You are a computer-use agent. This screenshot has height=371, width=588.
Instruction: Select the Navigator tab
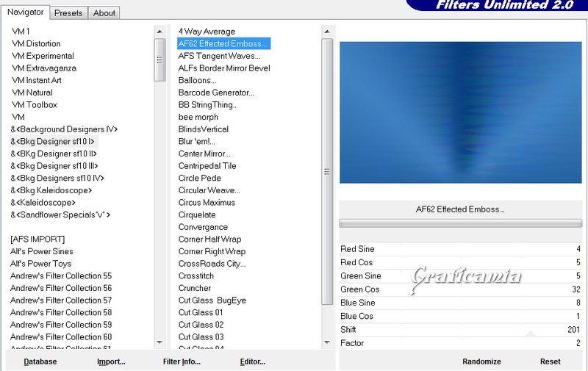click(x=26, y=12)
